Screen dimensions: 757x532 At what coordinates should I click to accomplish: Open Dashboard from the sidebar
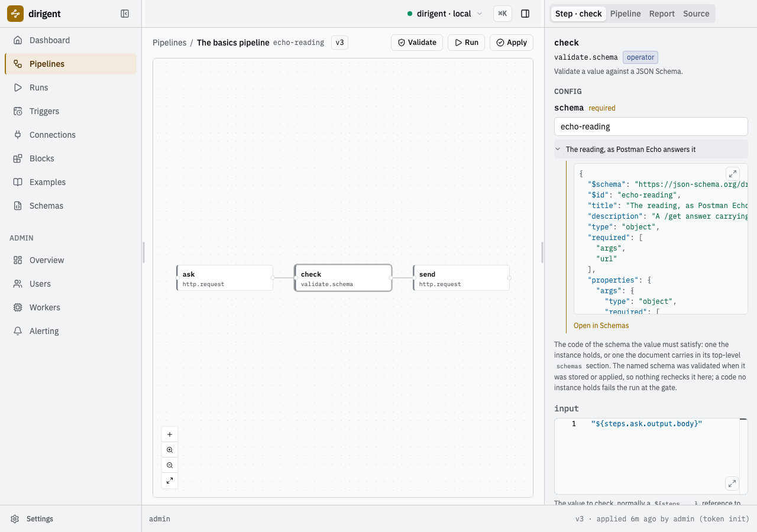(x=70, y=40)
